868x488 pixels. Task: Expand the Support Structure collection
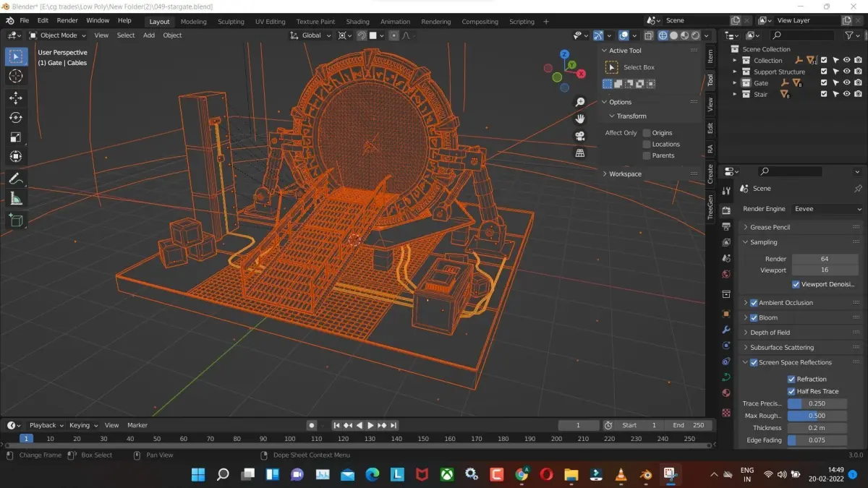pos(735,72)
